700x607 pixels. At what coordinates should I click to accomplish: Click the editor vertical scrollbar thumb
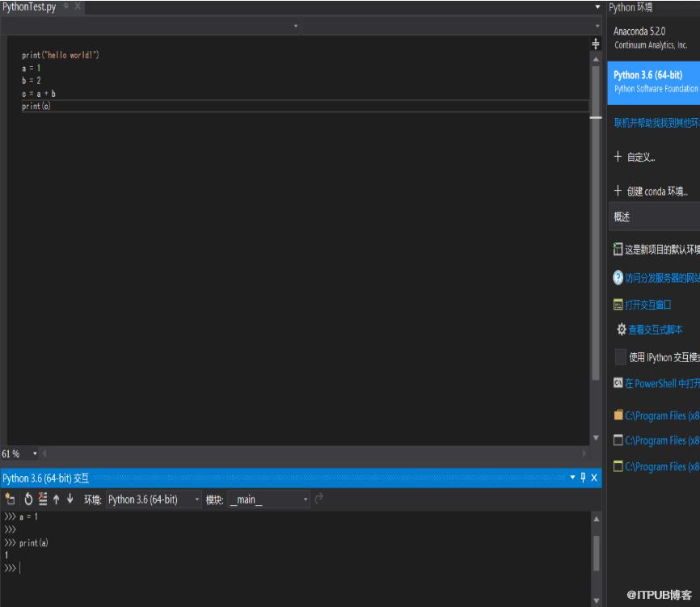pos(596,223)
